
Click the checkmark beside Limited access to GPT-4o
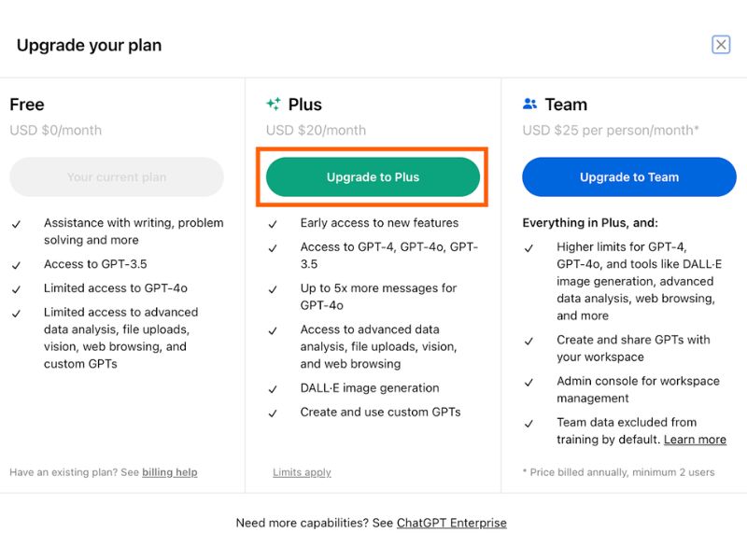17,289
